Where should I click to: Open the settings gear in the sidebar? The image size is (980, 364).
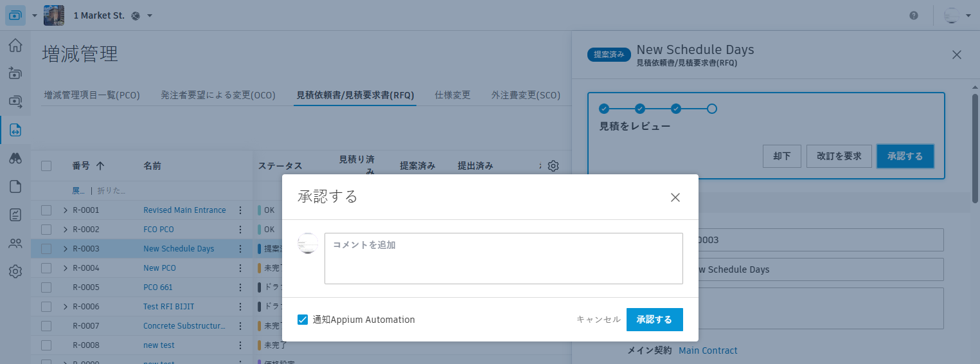click(x=15, y=271)
